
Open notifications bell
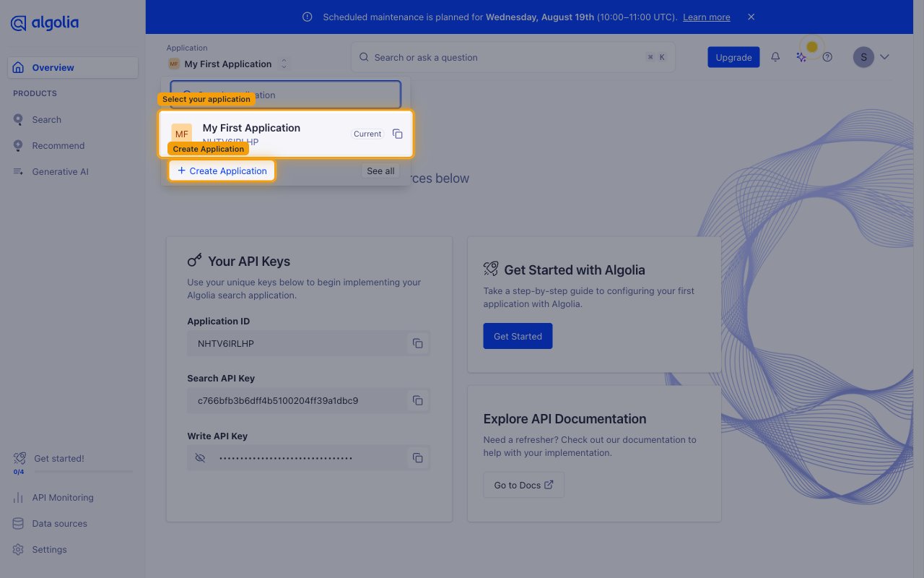click(x=775, y=56)
